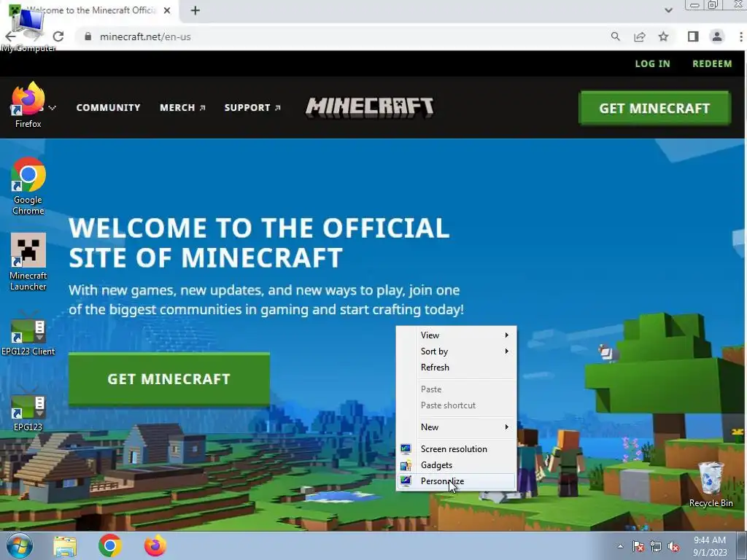The height and width of the screenshot is (560, 747).
Task: Show hidden tray icons arrow
Action: (620, 547)
